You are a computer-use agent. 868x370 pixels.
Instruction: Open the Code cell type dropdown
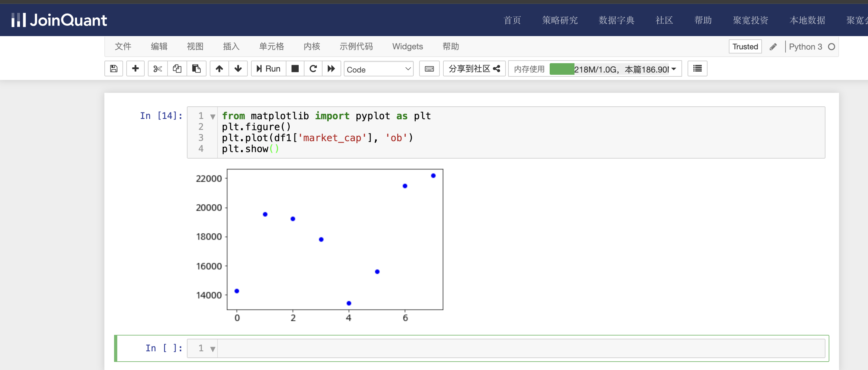coord(378,69)
